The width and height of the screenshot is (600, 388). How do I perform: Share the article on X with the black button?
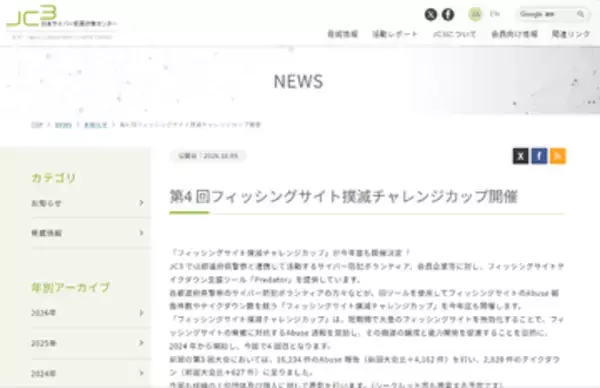[x=520, y=156]
